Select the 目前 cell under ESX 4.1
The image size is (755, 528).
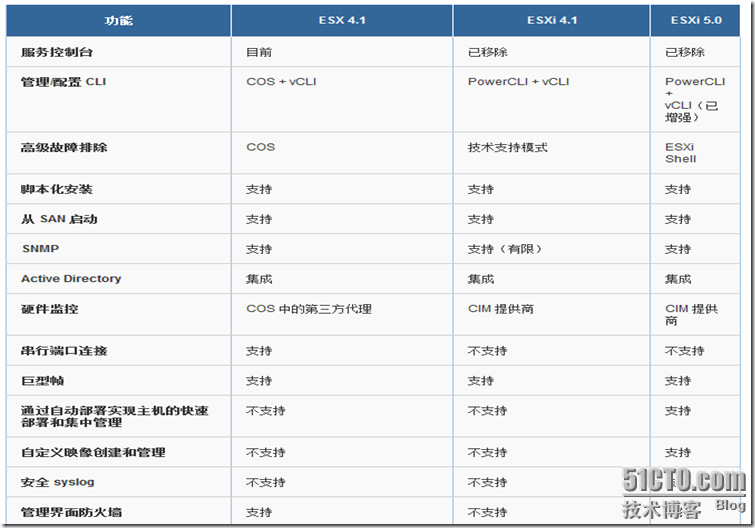tap(259, 52)
